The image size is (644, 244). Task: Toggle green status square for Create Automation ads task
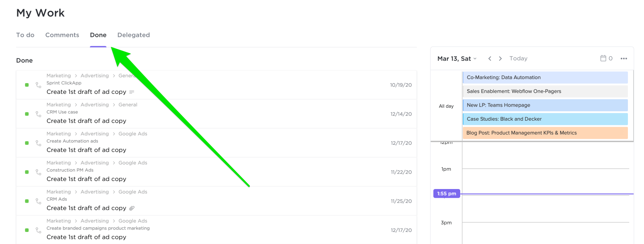point(27,143)
